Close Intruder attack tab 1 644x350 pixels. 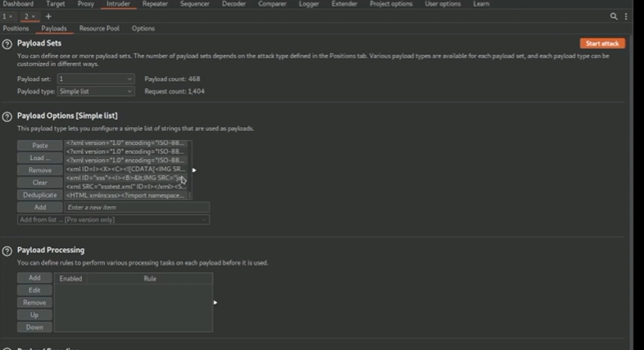click(x=11, y=16)
